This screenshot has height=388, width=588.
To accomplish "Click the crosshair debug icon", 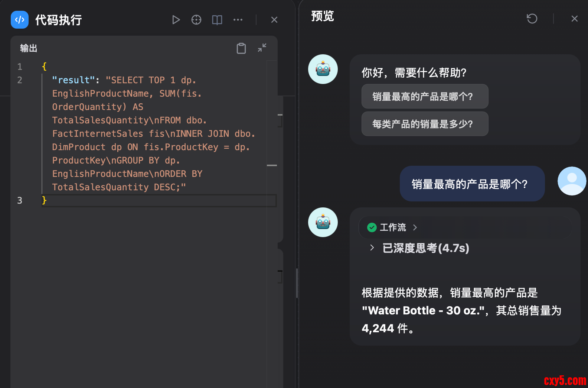I will (x=196, y=20).
